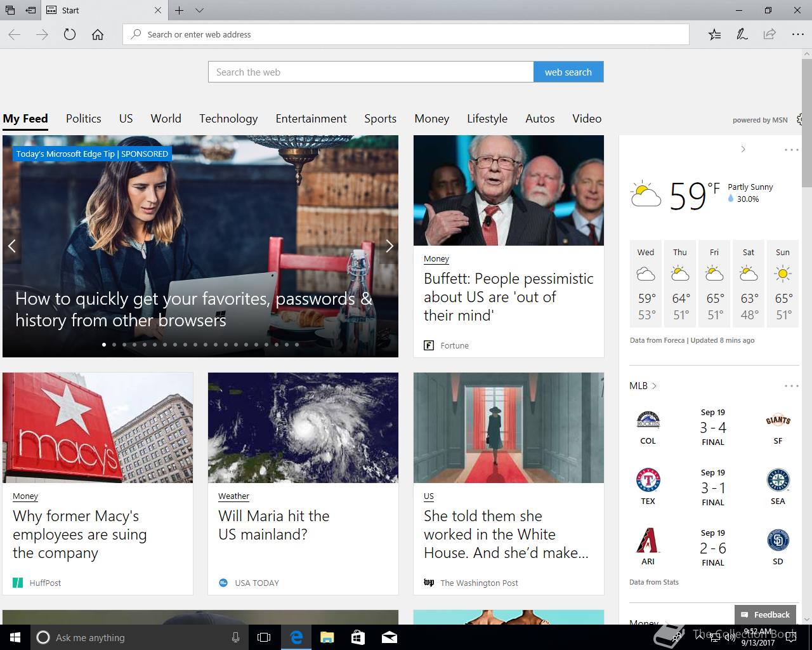
Task: Focus the browser address bar
Action: point(406,34)
